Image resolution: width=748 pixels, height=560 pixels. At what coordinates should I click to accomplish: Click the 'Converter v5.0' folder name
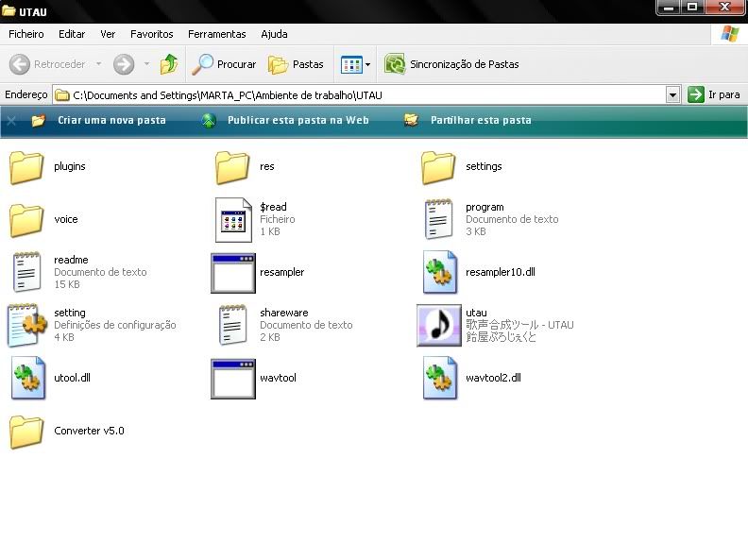coord(89,431)
